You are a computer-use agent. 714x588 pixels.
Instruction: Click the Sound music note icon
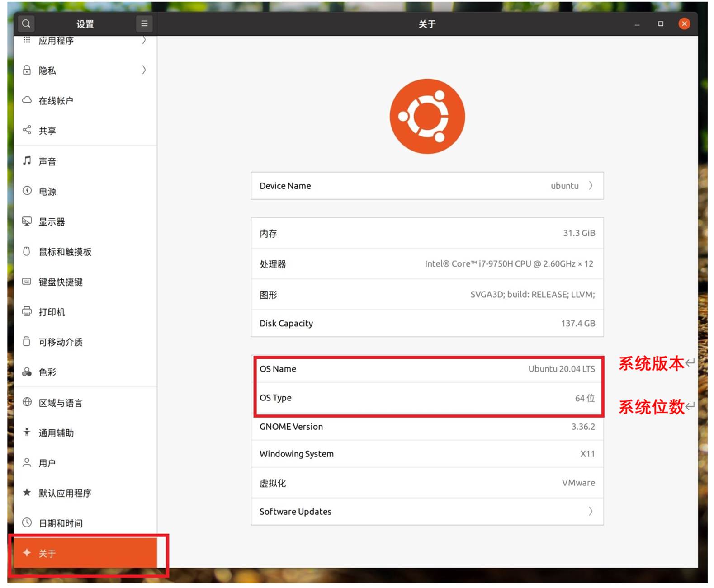click(27, 160)
